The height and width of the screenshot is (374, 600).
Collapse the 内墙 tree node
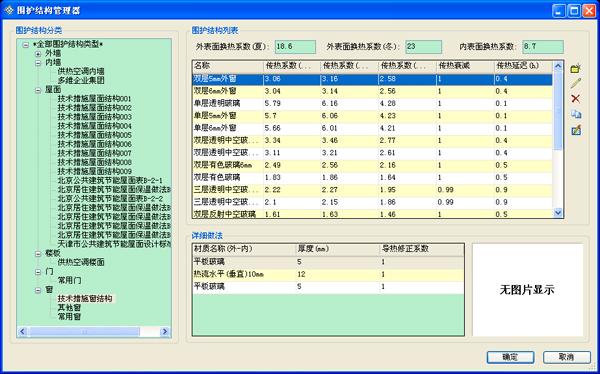38,63
